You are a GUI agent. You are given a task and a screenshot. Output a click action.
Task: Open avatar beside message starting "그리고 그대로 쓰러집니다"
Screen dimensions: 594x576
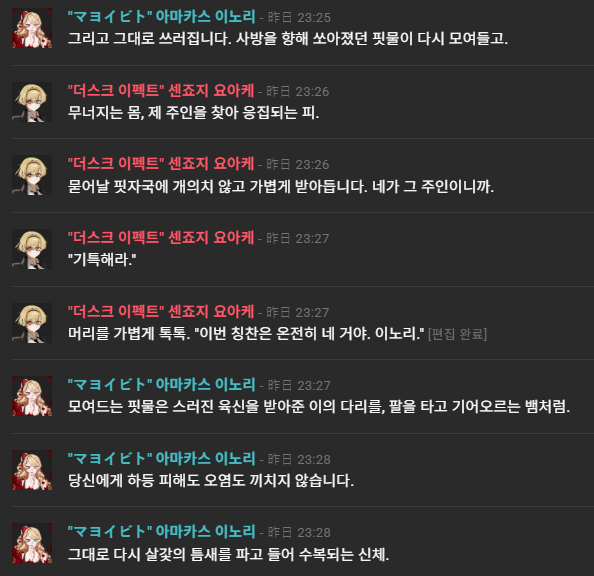(32, 28)
